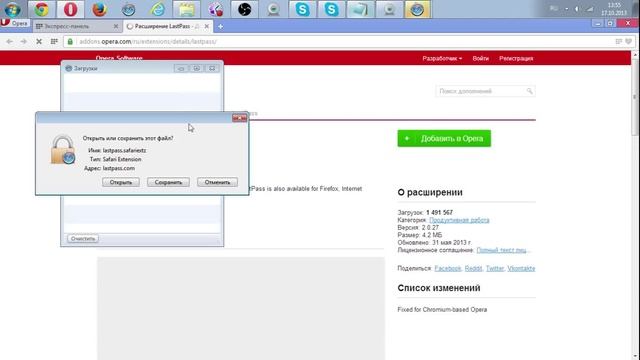Click the heart bookmark icon in address bar
This screenshot has height=360, width=640.
point(629,41)
